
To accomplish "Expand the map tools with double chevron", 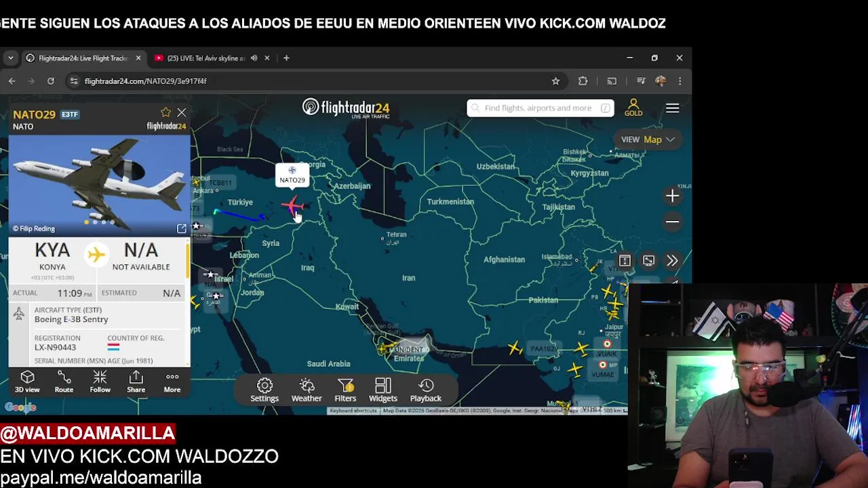I will (x=672, y=260).
